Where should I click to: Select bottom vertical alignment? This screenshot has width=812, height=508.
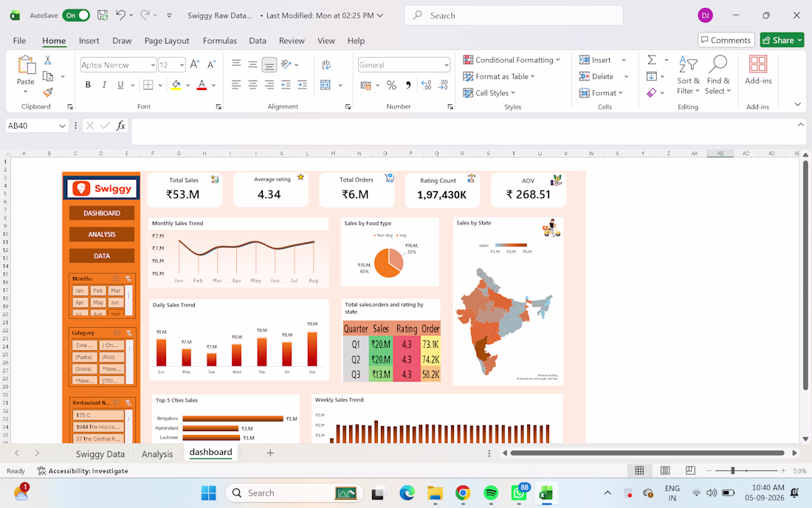[x=269, y=65]
